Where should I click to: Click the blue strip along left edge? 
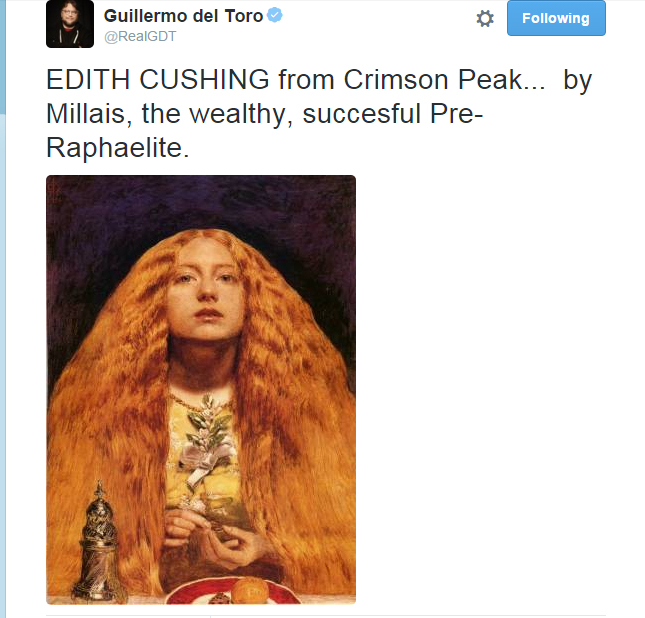coord(3,58)
